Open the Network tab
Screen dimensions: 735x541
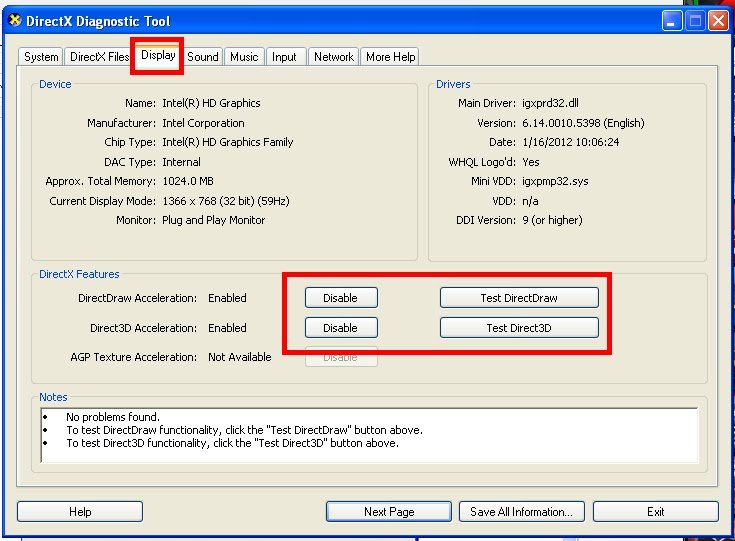click(x=334, y=57)
